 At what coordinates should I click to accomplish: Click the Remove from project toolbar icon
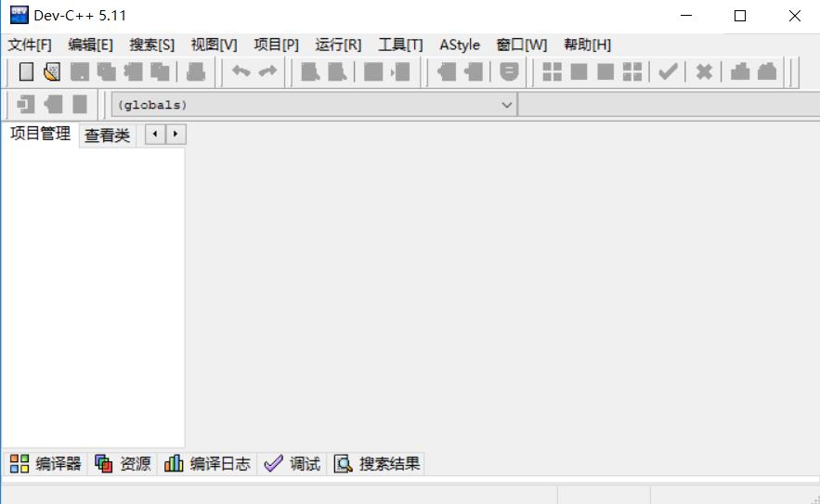[474, 71]
